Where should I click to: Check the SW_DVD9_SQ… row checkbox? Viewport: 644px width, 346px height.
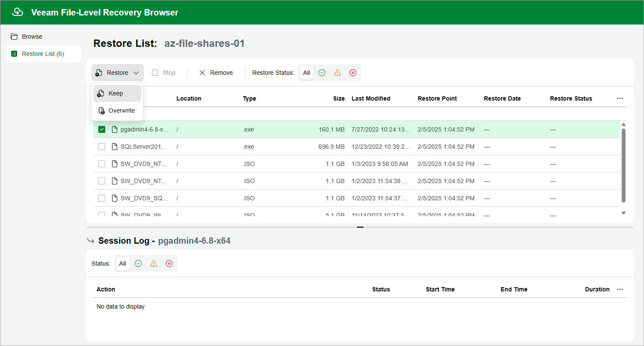(102, 198)
